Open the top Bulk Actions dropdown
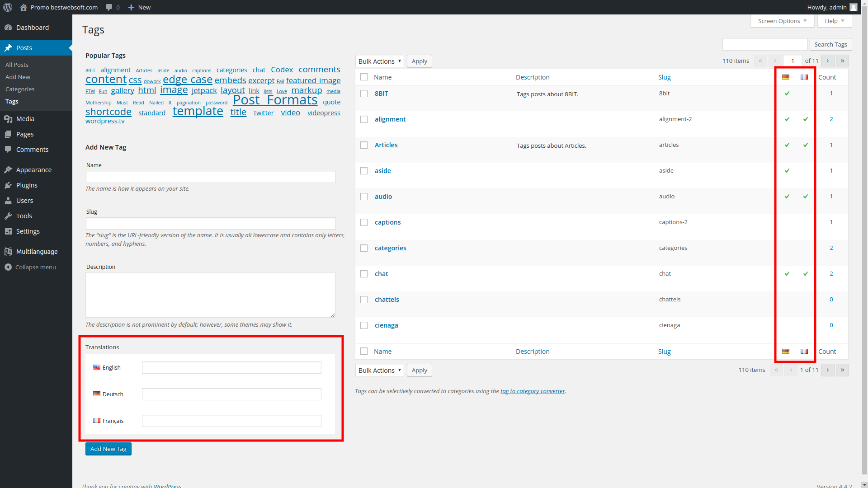 tap(380, 61)
